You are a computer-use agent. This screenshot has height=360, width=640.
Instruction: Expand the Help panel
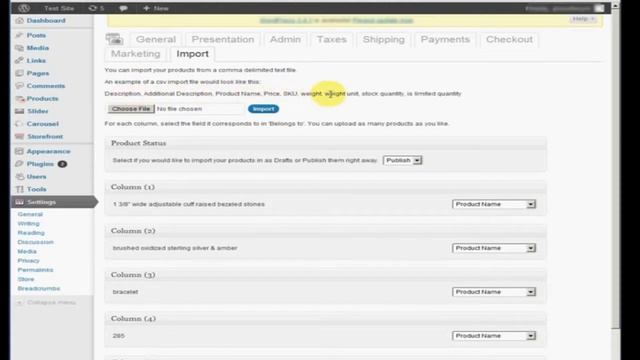click(583, 19)
